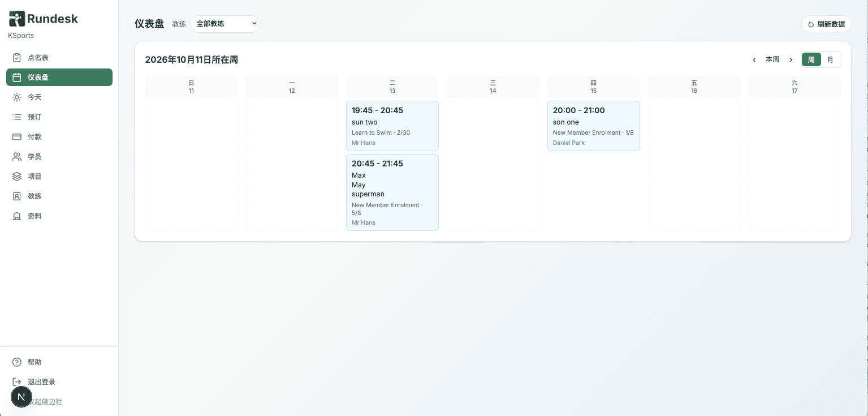The image size is (868, 416).
Task: Click the 二 13 day header
Action: point(392,87)
